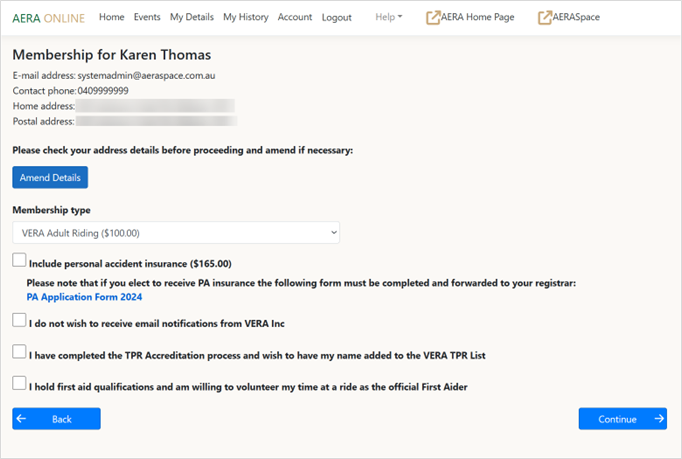682x459 pixels.
Task: Tick the no email notifications checkbox
Action: point(20,321)
